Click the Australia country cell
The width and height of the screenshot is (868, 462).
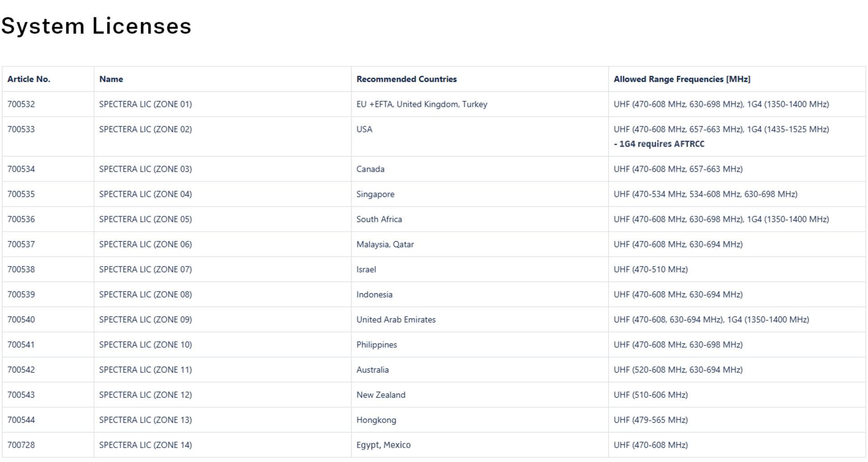coord(373,370)
